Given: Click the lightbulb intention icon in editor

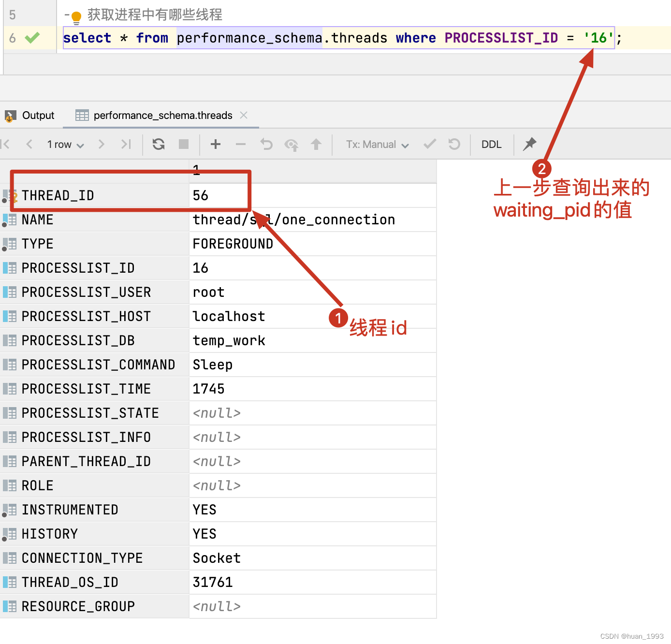Looking at the screenshot, I should tap(76, 18).
